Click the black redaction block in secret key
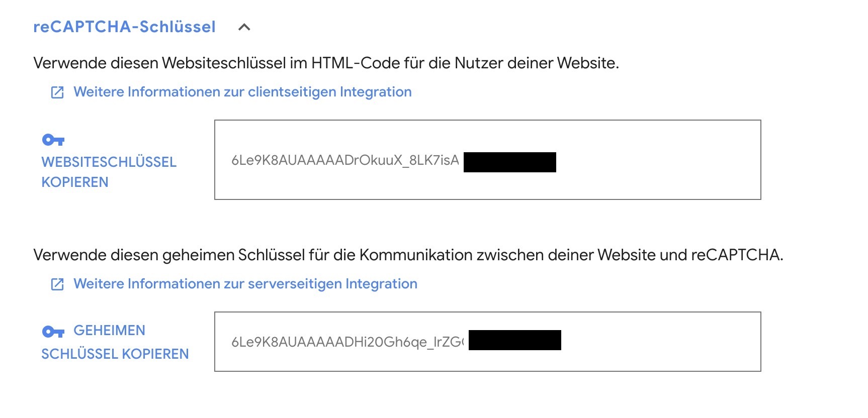868x418 pixels. (x=514, y=340)
